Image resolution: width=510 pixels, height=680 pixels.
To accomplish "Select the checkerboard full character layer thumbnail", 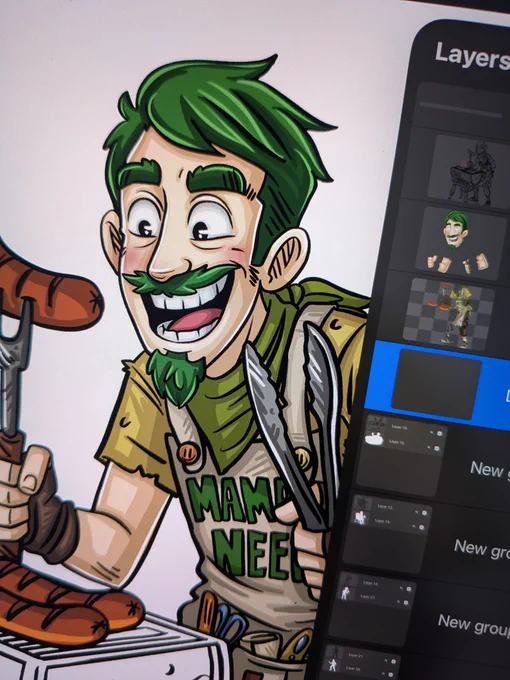I will (x=449, y=314).
